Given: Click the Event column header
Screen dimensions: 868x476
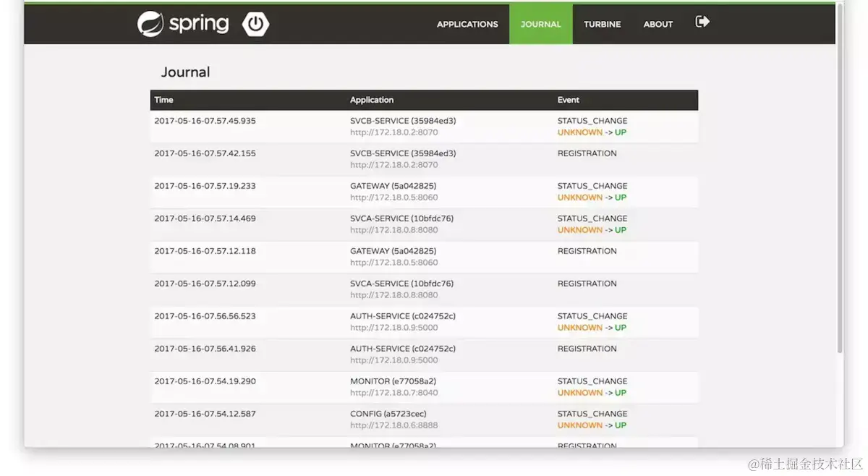Looking at the screenshot, I should click(x=568, y=100).
